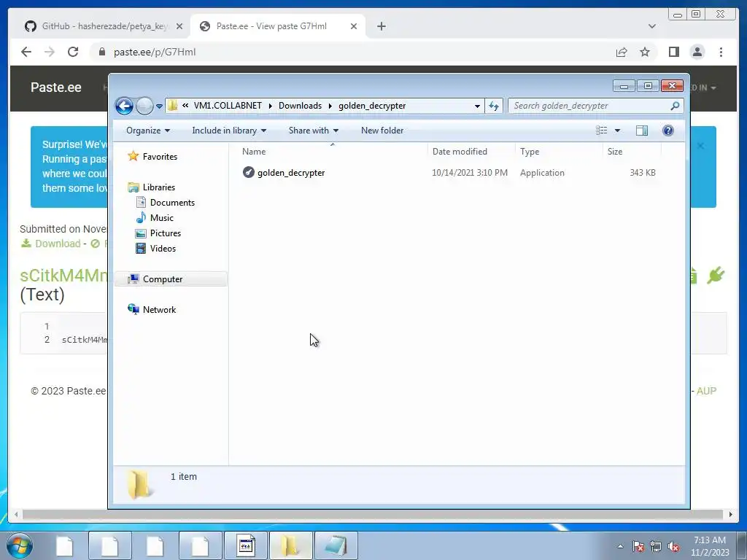Click the Change your view icon

pyautogui.click(x=602, y=131)
